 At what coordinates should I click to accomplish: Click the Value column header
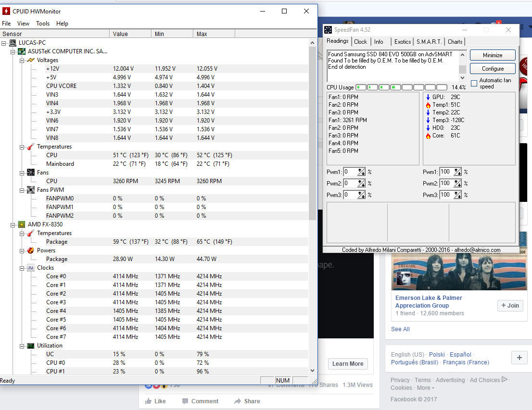coord(130,34)
